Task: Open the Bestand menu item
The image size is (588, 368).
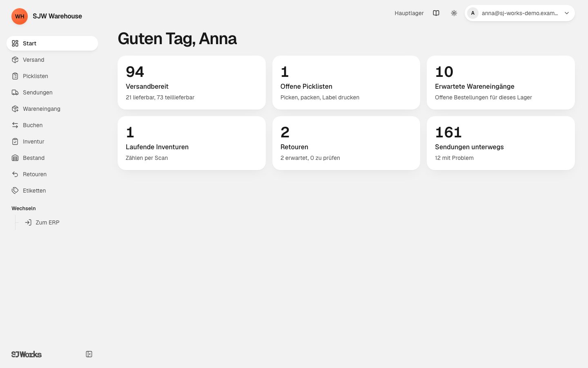Action: pyautogui.click(x=52, y=158)
